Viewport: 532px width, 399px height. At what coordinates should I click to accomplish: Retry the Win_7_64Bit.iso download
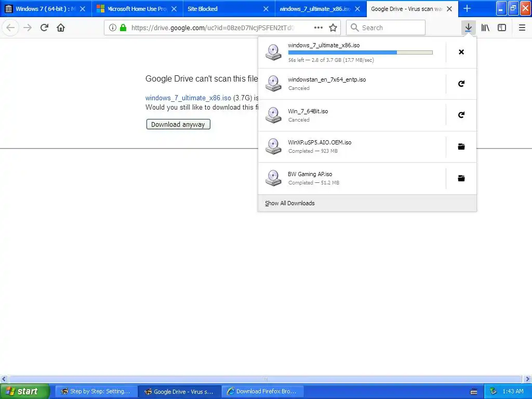tap(461, 115)
